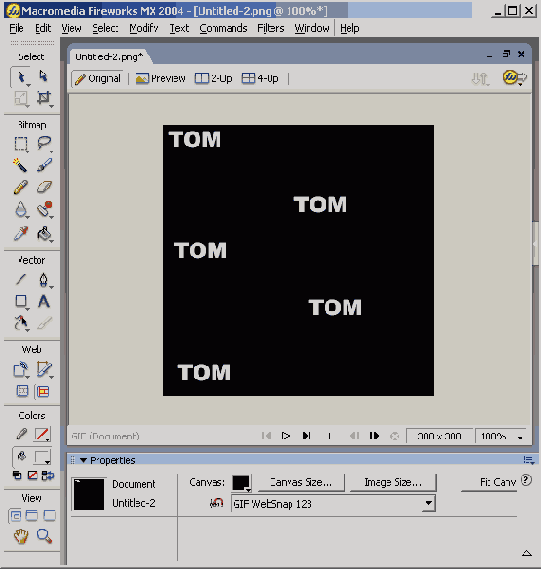Click the Image Size button
The width and height of the screenshot is (541, 569).
[393, 482]
